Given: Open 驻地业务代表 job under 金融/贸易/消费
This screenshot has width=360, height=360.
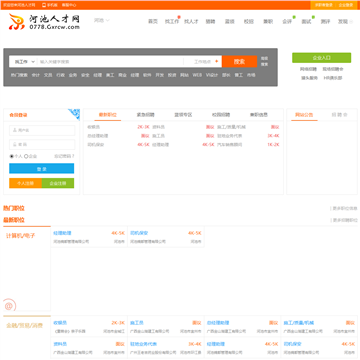Looking at the screenshot, I should 143,344.
